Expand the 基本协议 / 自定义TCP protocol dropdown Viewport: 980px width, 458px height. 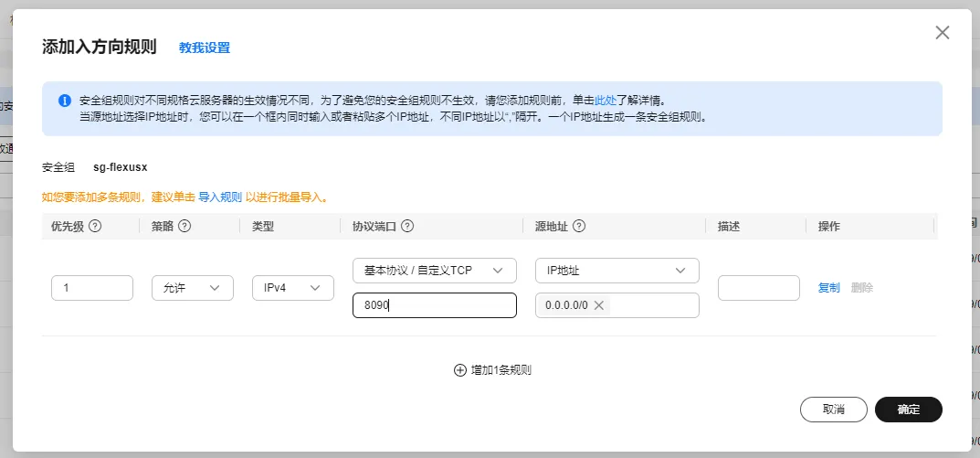[434, 271]
